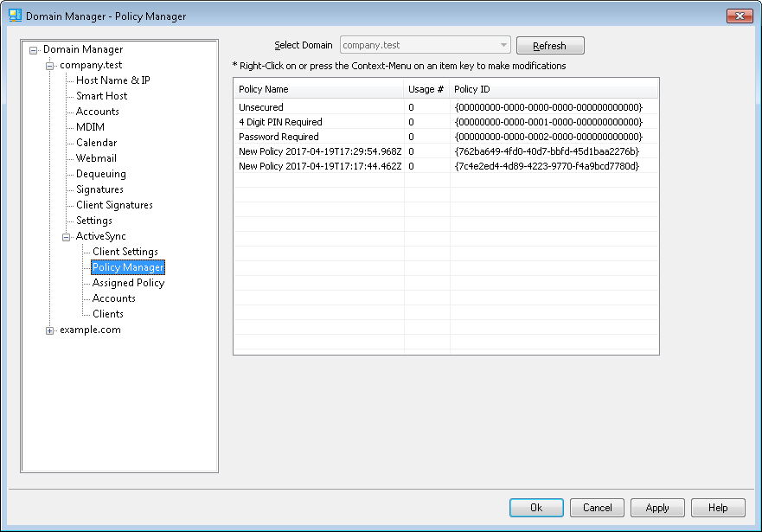Apply changes with the Apply button

tap(657, 508)
